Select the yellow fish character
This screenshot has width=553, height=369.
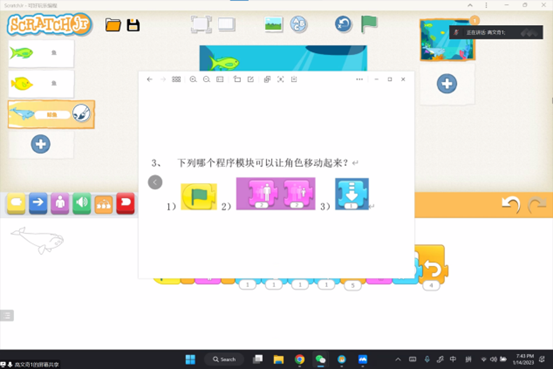pos(41,84)
